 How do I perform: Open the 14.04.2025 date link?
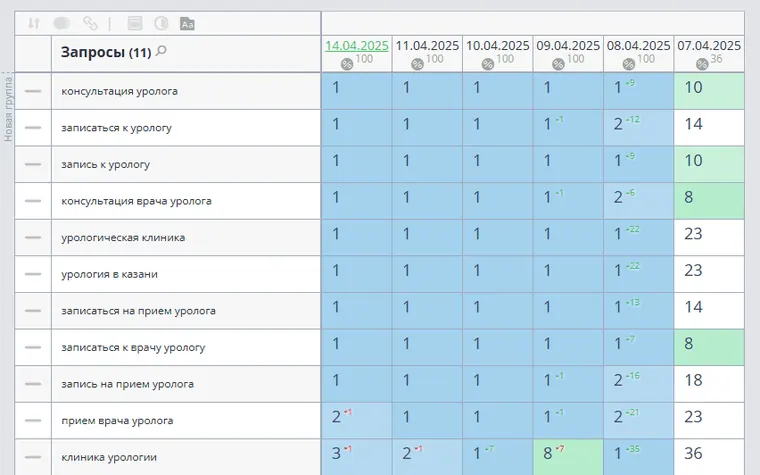point(357,46)
